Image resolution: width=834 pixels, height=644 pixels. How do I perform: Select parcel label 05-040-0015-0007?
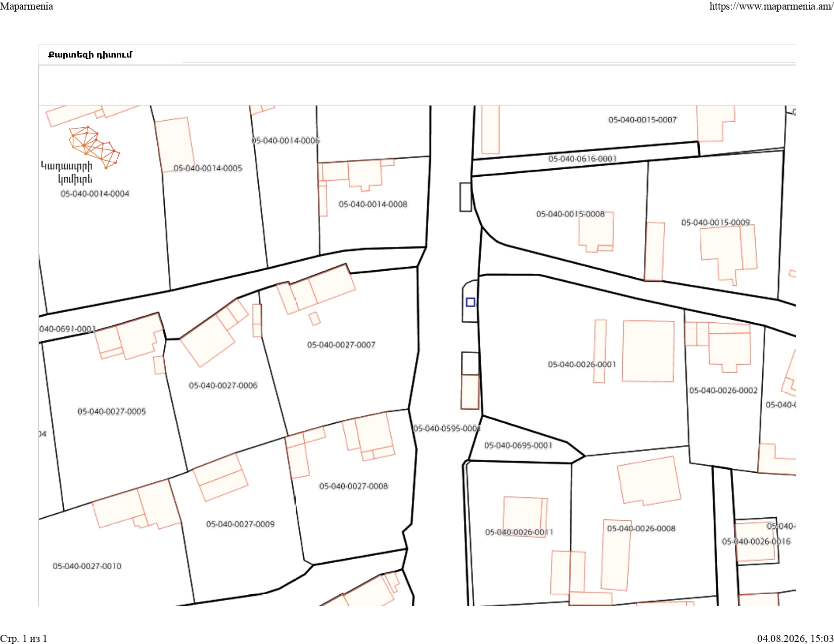[642, 120]
